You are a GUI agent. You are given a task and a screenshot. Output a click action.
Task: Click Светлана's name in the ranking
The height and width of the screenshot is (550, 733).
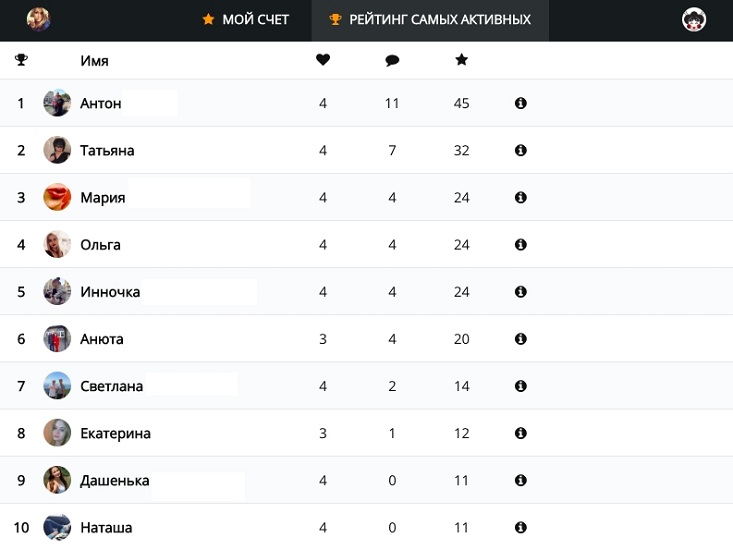tap(111, 386)
